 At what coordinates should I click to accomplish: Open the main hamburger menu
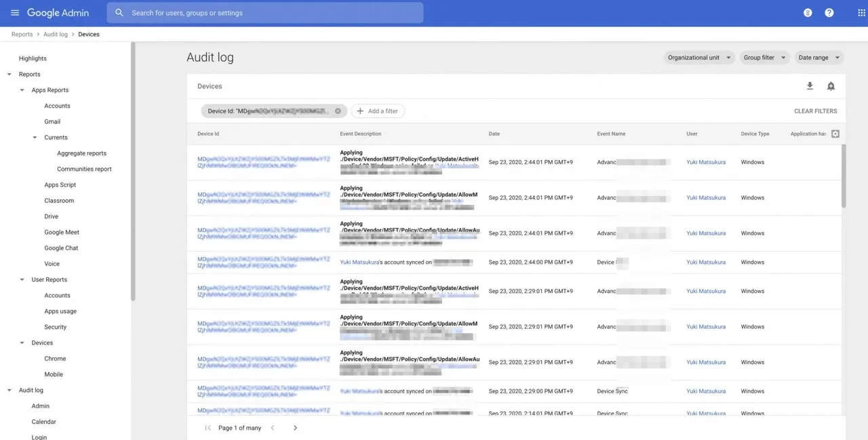pyautogui.click(x=15, y=13)
